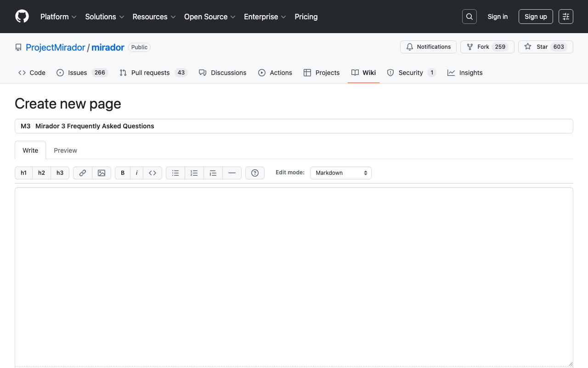This screenshot has height=368, width=588.
Task: Expand the Resources menu
Action: pos(153,17)
